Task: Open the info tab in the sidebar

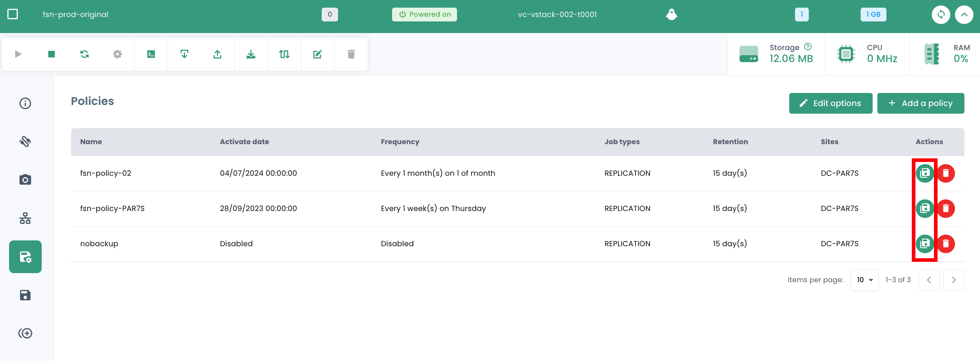Action: pyautogui.click(x=25, y=103)
